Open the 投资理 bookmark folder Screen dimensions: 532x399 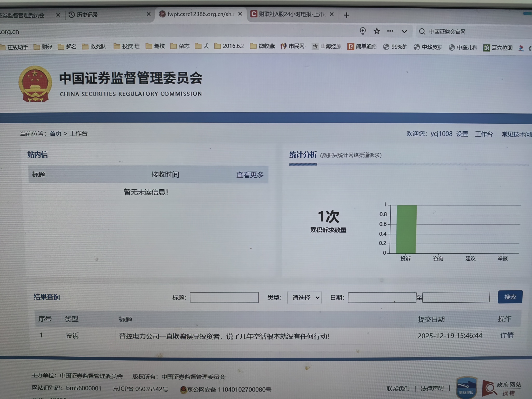tap(127, 46)
